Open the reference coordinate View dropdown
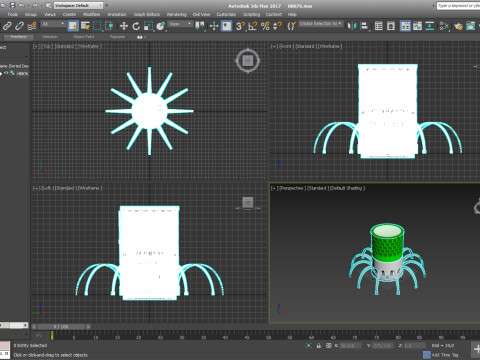The width and height of the screenshot is (480, 360). (180, 24)
